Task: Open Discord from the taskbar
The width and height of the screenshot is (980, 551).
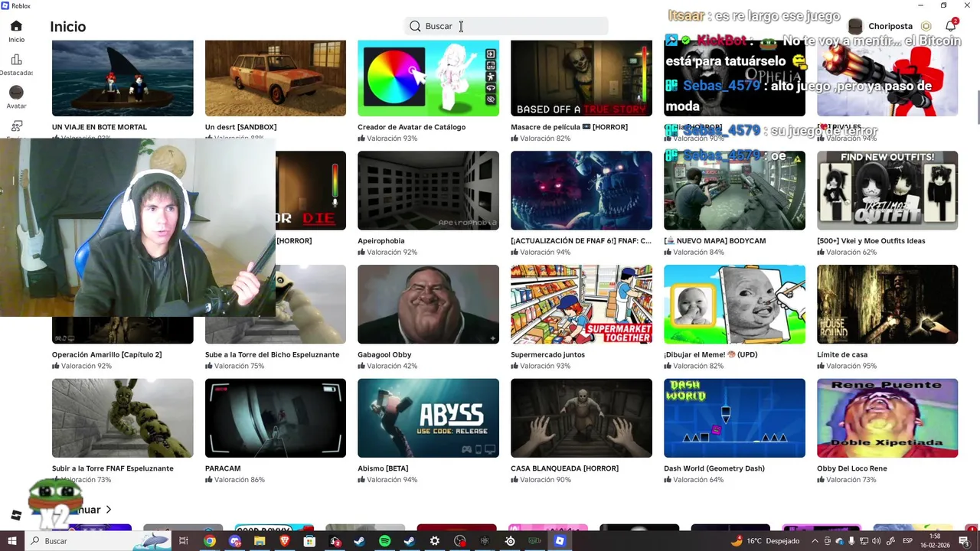Action: click(235, 541)
